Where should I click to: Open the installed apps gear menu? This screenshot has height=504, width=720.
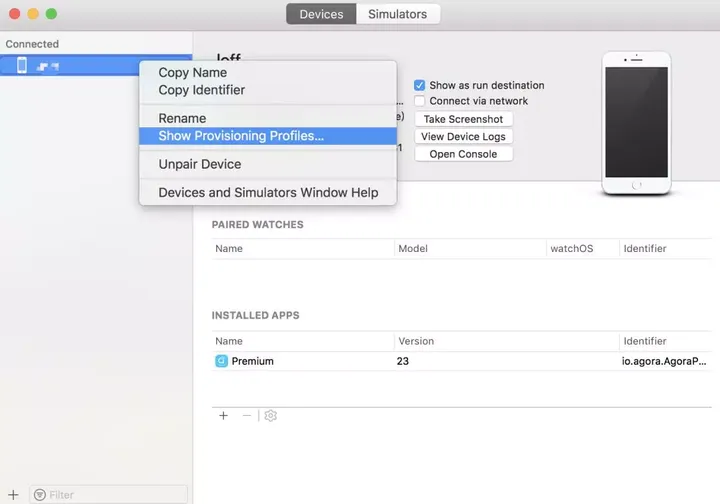(270, 415)
